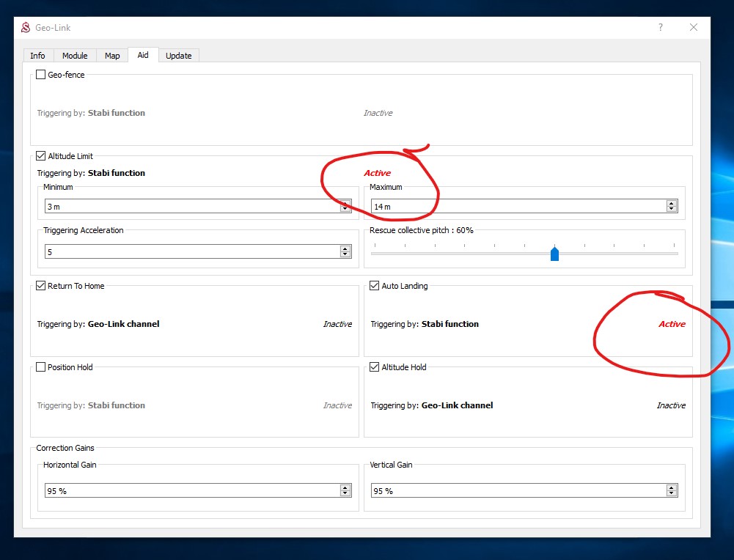Uncheck the Altitude Limit checkbox

(x=41, y=156)
